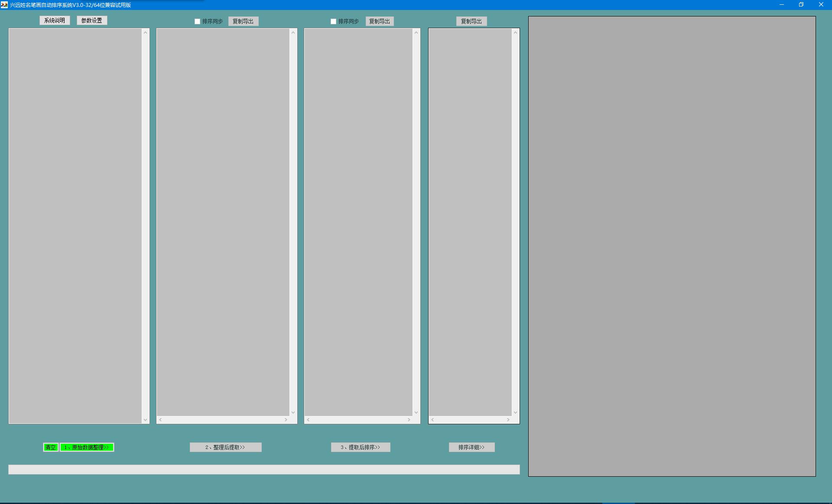Click the first panel's scroll-down arrow
Screen dimensions: 832x504
click(145, 419)
